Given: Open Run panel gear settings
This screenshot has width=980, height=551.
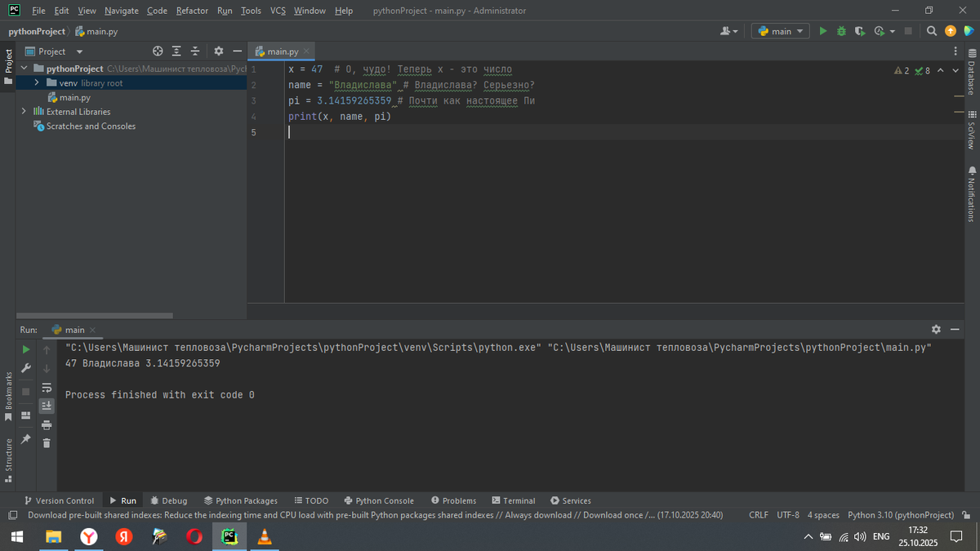Looking at the screenshot, I should (x=936, y=329).
